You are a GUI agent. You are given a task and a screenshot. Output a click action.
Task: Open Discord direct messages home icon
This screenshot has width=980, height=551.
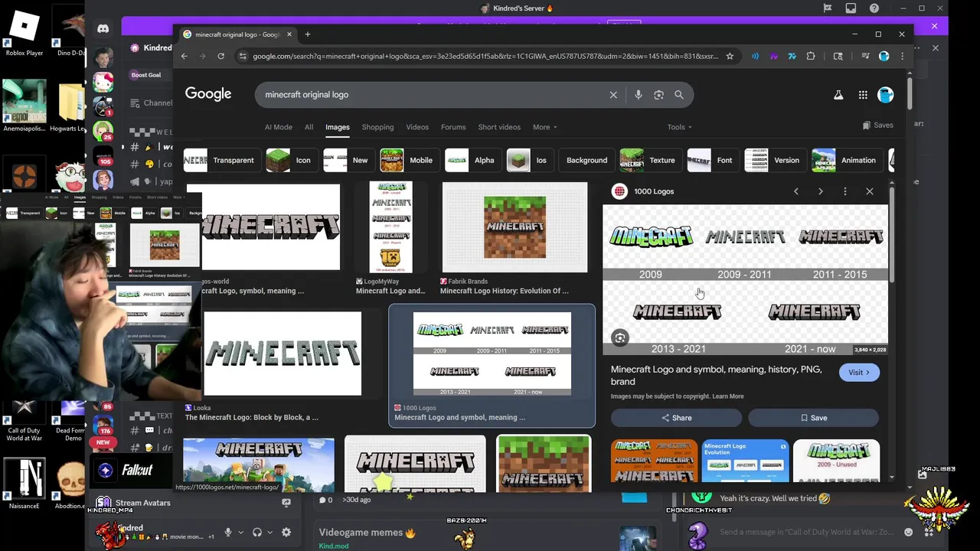pyautogui.click(x=103, y=29)
